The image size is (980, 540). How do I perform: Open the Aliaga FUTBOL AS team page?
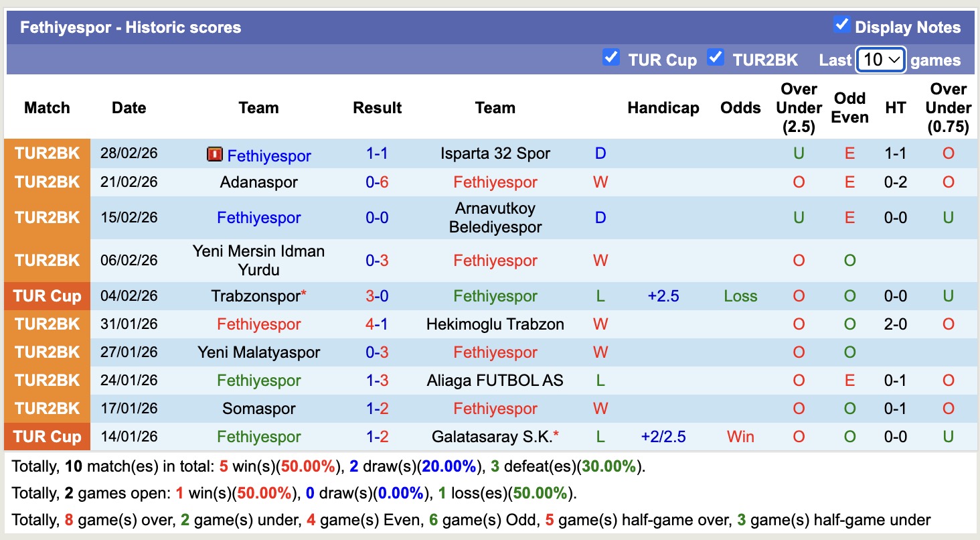point(495,380)
